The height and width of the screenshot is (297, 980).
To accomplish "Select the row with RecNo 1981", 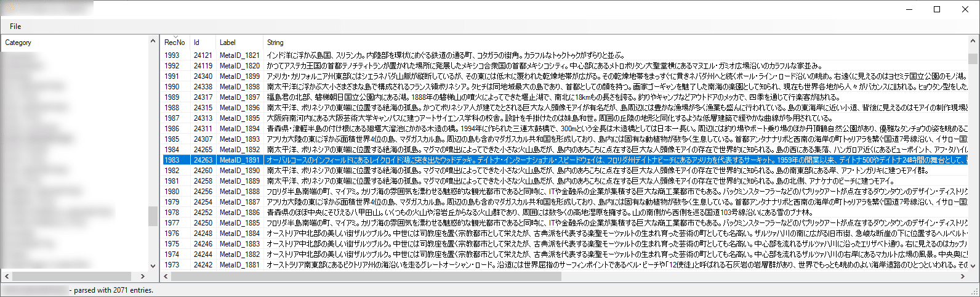I will [x=564, y=181].
